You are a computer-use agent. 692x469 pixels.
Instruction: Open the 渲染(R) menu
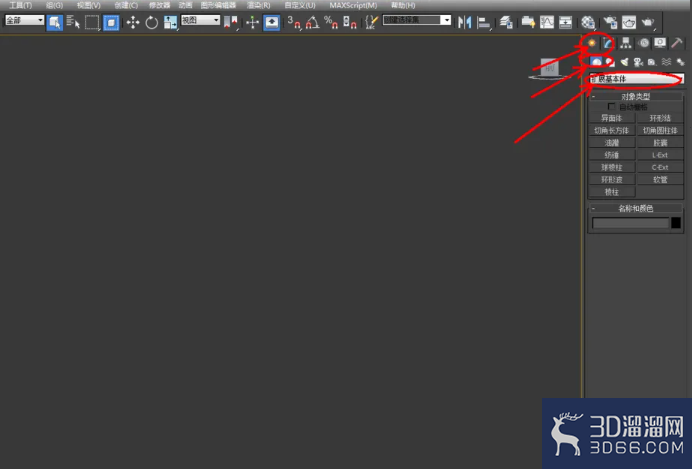click(258, 5)
